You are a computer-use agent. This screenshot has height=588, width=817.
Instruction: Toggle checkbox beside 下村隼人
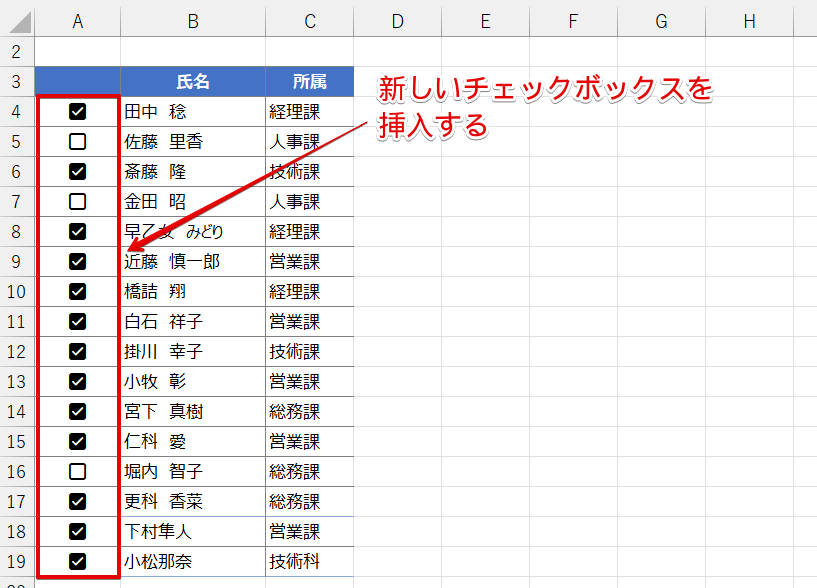(78, 532)
